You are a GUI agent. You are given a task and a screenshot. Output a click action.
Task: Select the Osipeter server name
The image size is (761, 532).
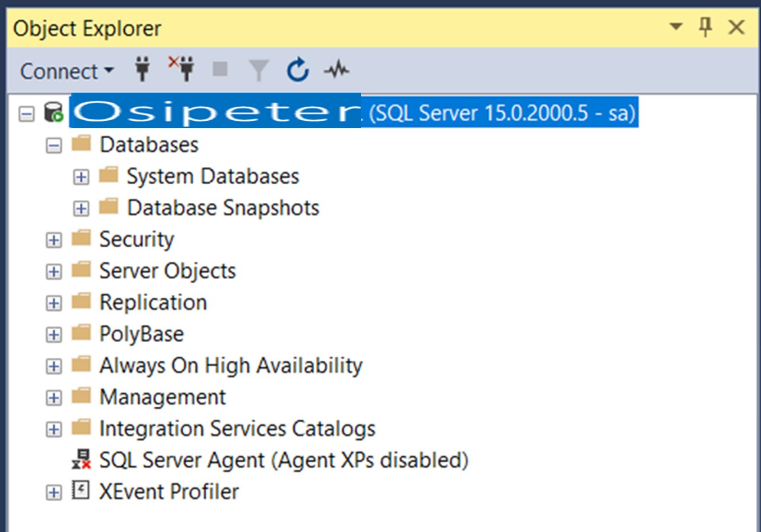click(x=216, y=112)
